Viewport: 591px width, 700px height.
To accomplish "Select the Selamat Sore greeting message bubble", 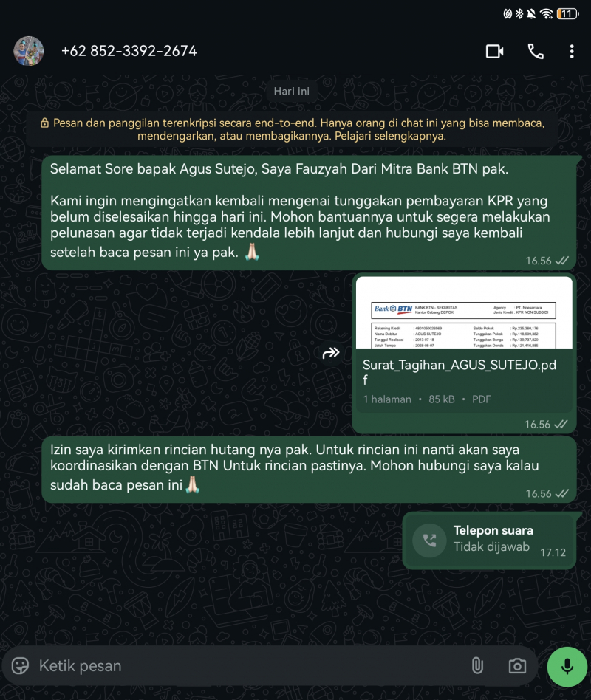I will pos(309,213).
